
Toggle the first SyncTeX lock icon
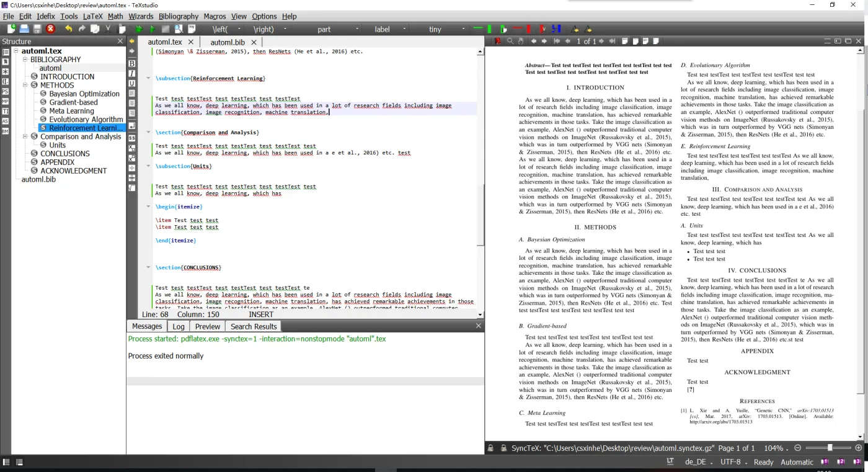tap(490, 448)
